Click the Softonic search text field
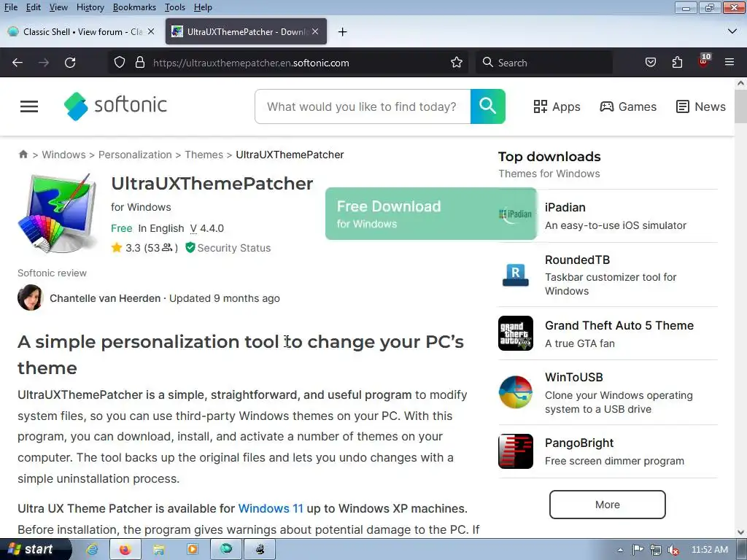This screenshot has height=560, width=747. click(363, 106)
